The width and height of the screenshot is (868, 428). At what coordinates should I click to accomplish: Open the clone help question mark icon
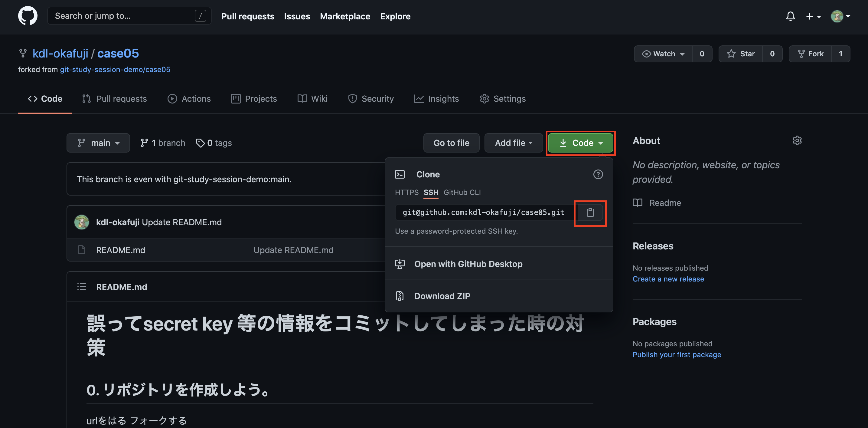[x=598, y=174]
